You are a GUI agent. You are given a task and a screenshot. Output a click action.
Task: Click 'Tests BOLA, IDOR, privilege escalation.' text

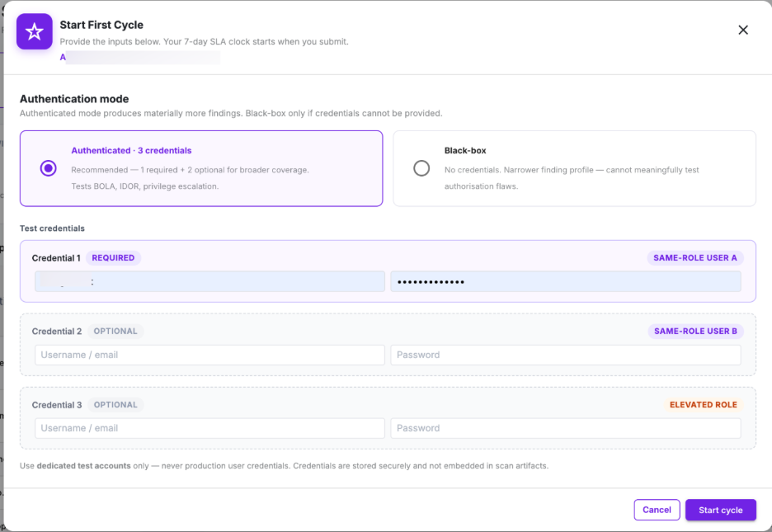point(145,186)
